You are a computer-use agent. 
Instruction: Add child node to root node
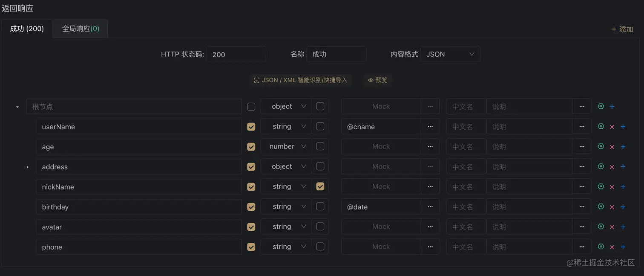point(612,107)
